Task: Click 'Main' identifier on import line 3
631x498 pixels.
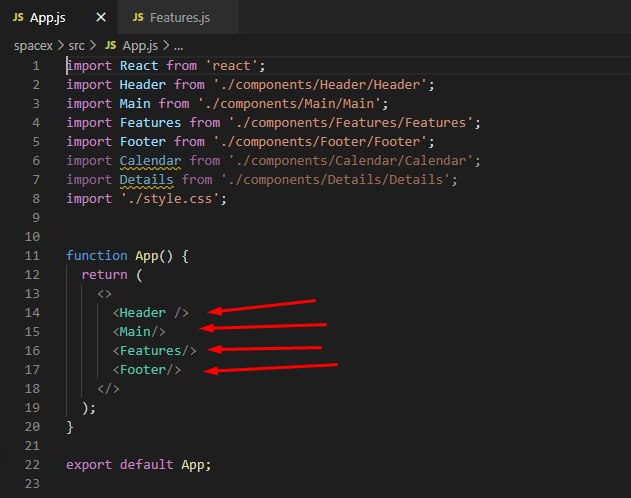Action: point(135,103)
